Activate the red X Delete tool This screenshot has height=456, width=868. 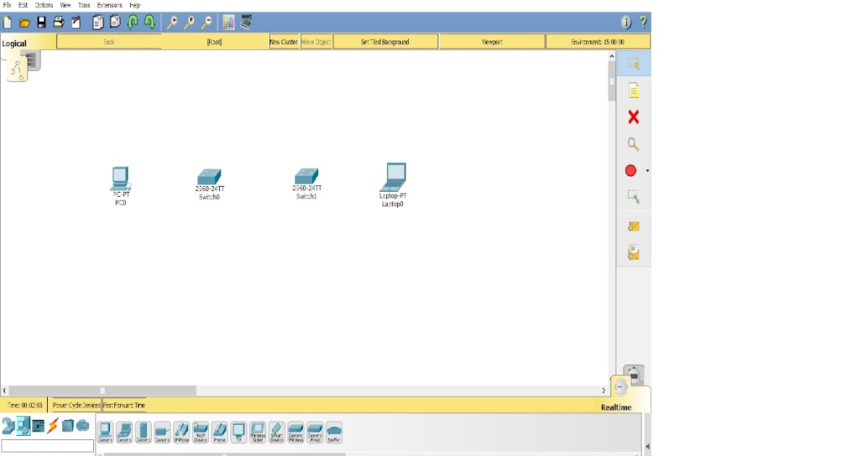point(634,117)
